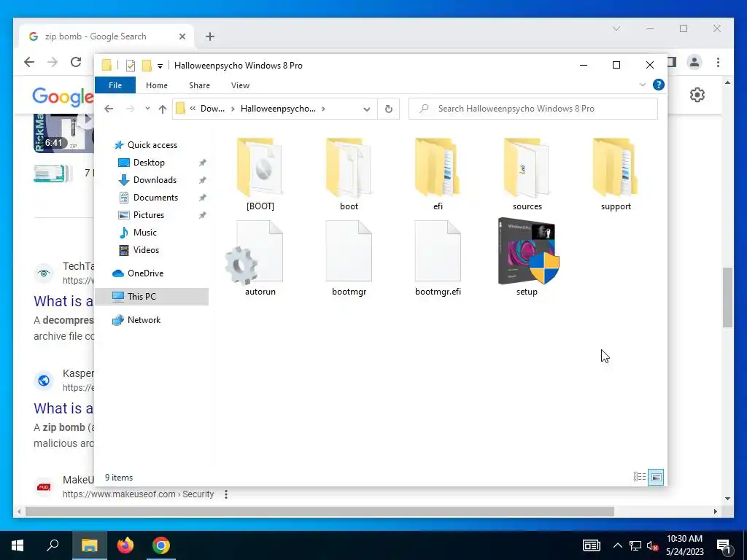
Task: Select Network in navigation pane
Action: [136, 320]
